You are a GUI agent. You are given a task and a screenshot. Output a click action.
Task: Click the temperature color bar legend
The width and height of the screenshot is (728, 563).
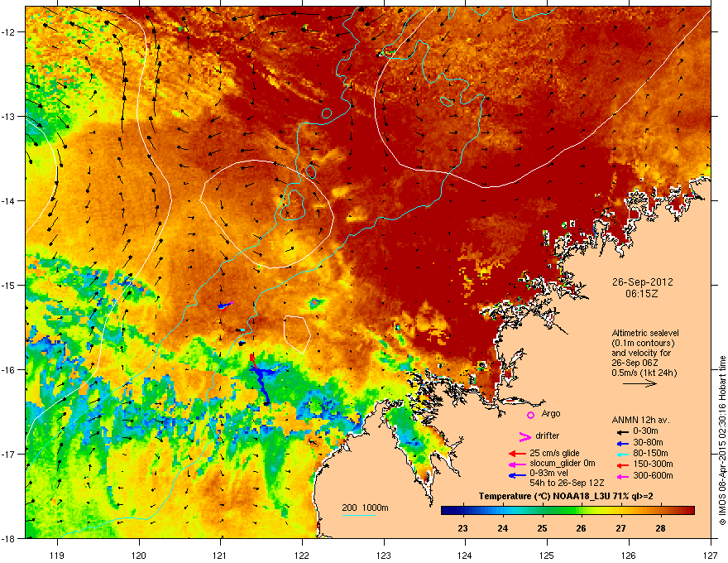(x=568, y=511)
